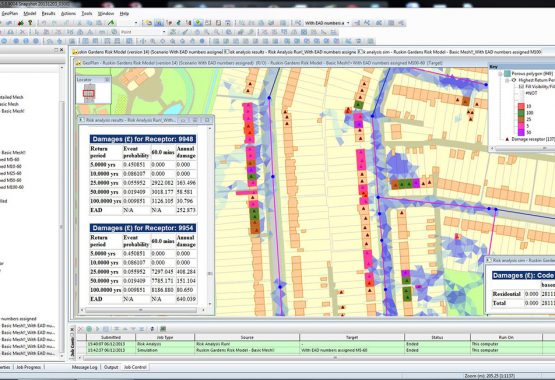Click the cancel job icon in Job Control toolbar
The height and width of the screenshot is (380, 555).
(x=80, y=329)
